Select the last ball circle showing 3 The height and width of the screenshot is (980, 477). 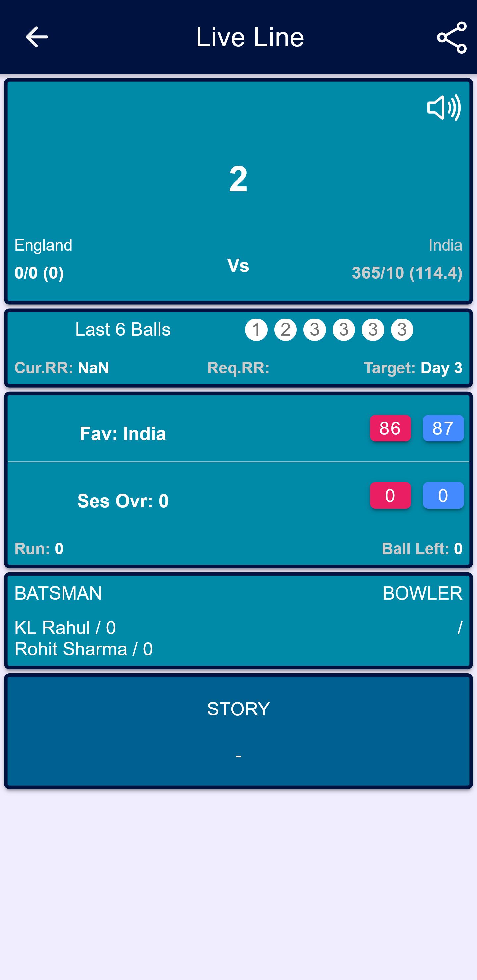tap(402, 329)
